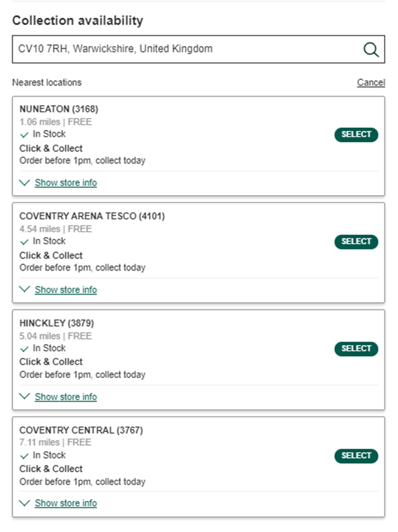Click the In Stock checkmark for Nuneaton

[24, 135]
